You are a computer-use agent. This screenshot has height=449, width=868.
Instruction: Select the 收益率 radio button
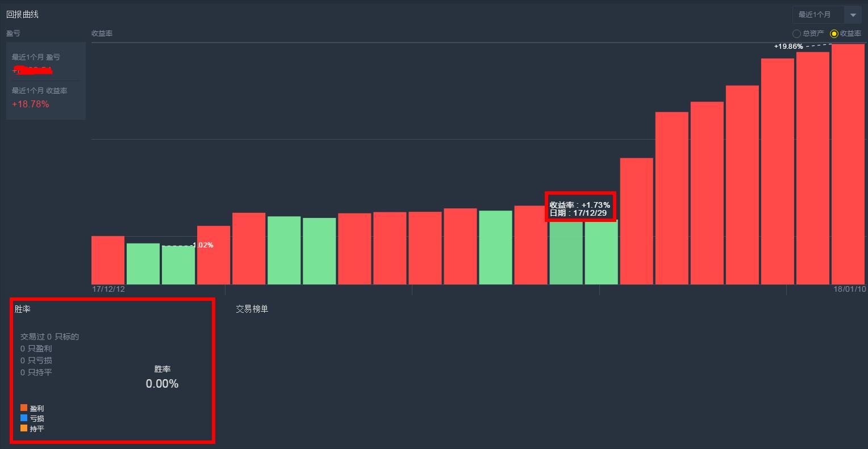tap(834, 33)
